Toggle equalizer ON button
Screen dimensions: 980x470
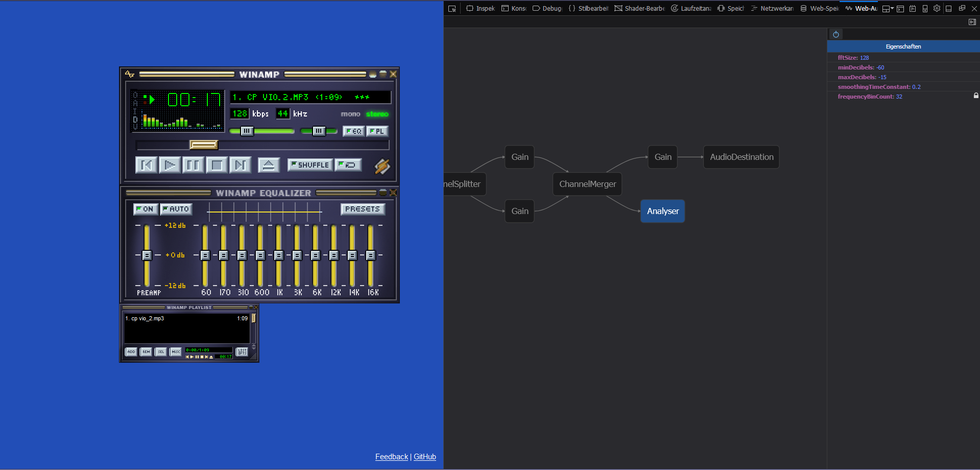(145, 209)
